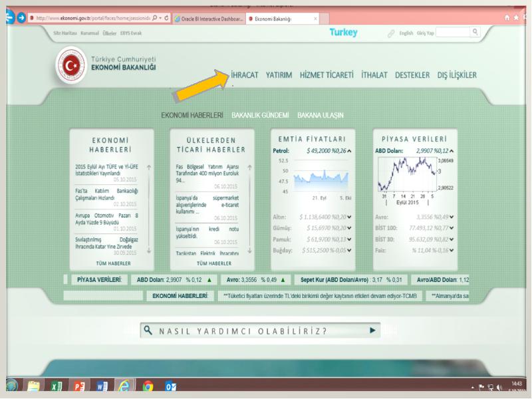The image size is (532, 399).
Task: Click the Ekonomi Bakanlığı emblem logo
Action: pos(71,65)
